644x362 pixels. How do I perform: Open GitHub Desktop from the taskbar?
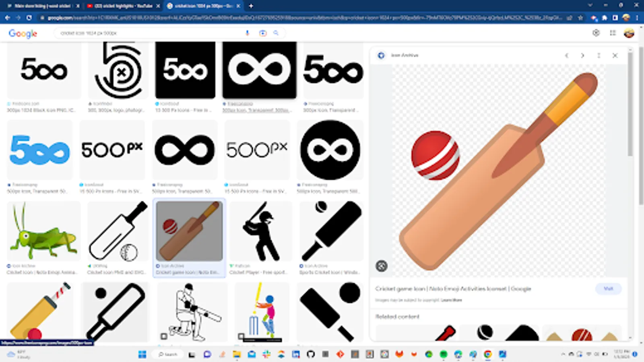[x=310, y=354]
